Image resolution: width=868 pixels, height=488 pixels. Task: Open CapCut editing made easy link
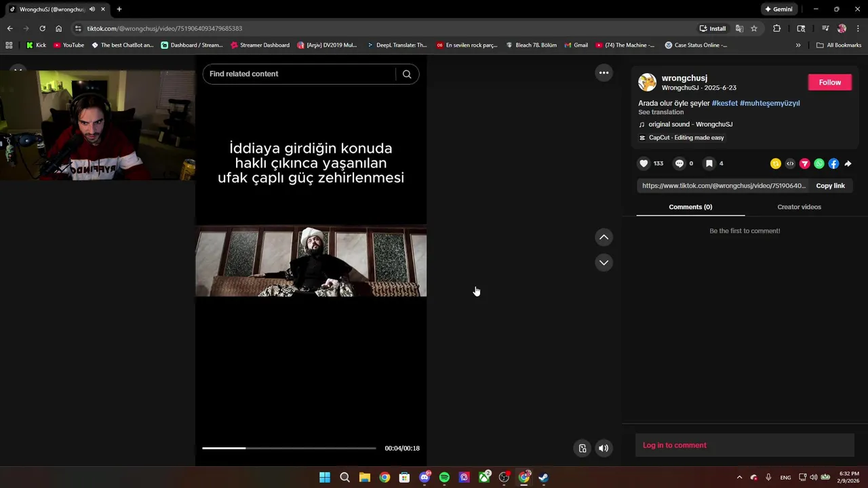(x=682, y=138)
